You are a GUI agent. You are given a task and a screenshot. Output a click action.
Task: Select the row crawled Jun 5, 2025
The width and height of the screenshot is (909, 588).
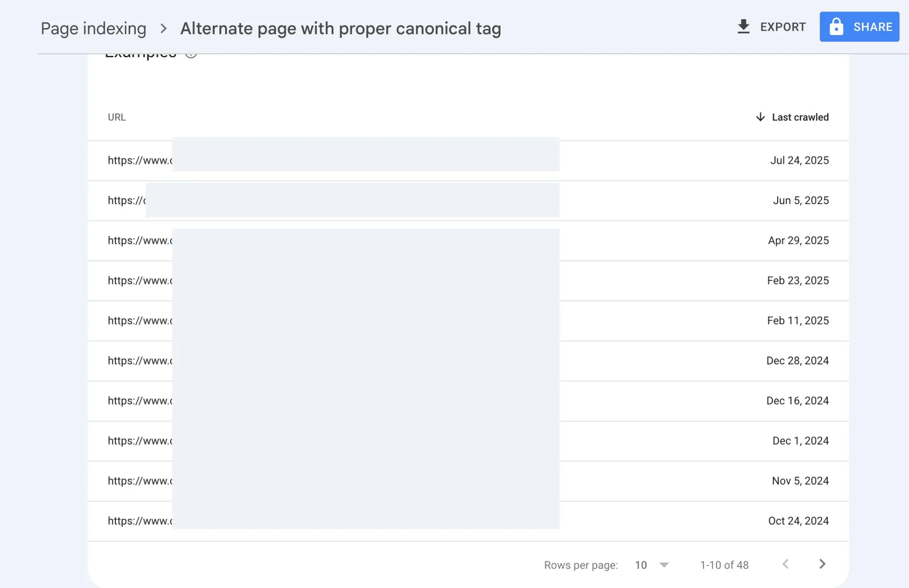pyautogui.click(x=468, y=201)
